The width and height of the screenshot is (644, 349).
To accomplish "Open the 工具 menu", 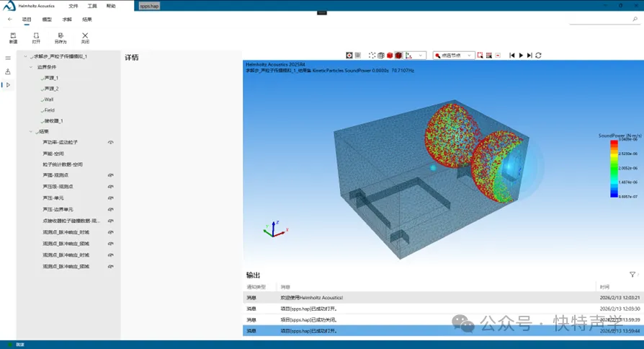I will click(92, 6).
